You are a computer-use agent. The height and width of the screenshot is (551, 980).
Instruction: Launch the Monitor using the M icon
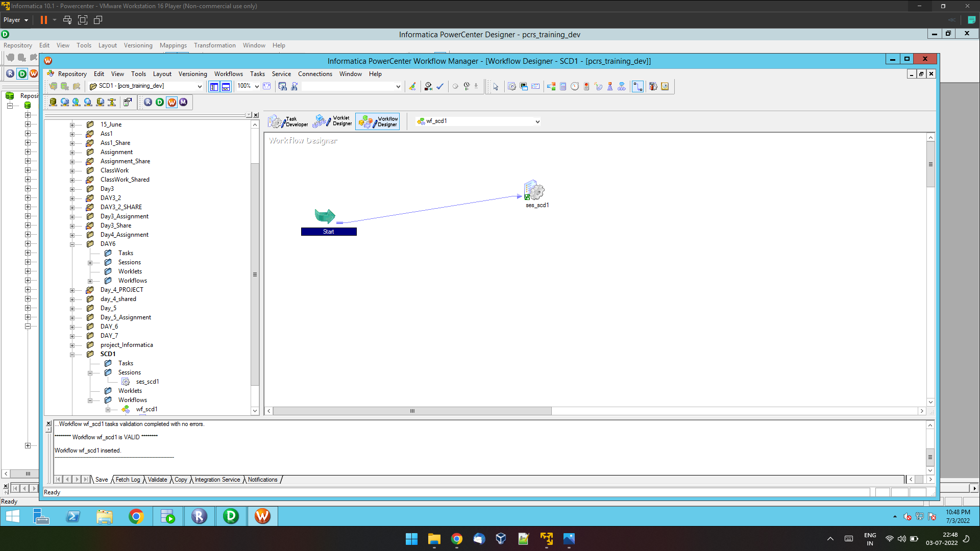click(x=183, y=102)
